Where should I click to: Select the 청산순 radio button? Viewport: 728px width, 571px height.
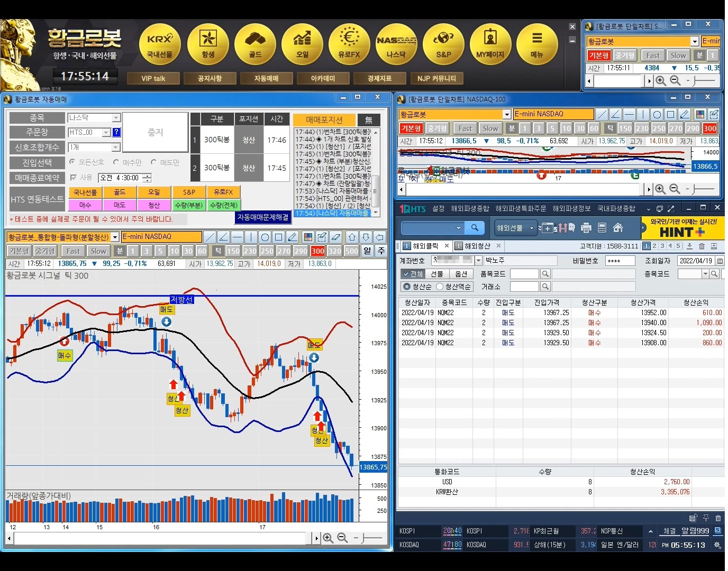coord(406,287)
